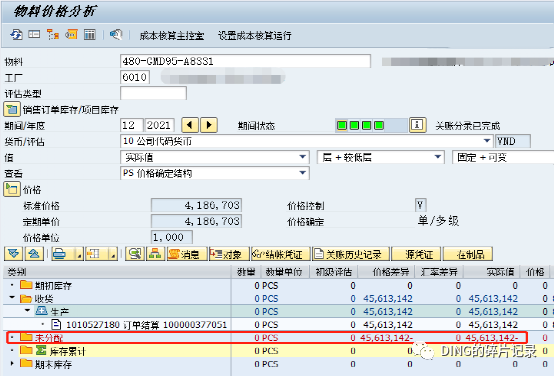
Task: Click 对象 object button
Action: [229, 254]
